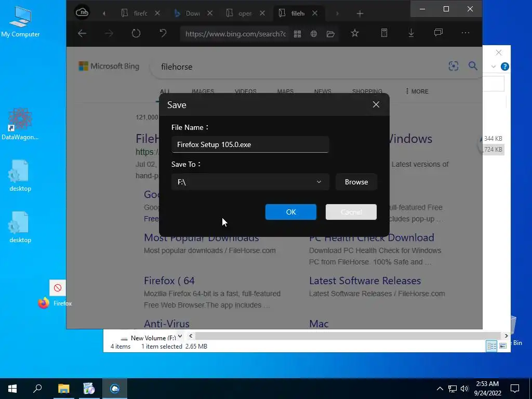This screenshot has width=532, height=399.
Task: Show hidden system tray icons
Action: pyautogui.click(x=440, y=389)
